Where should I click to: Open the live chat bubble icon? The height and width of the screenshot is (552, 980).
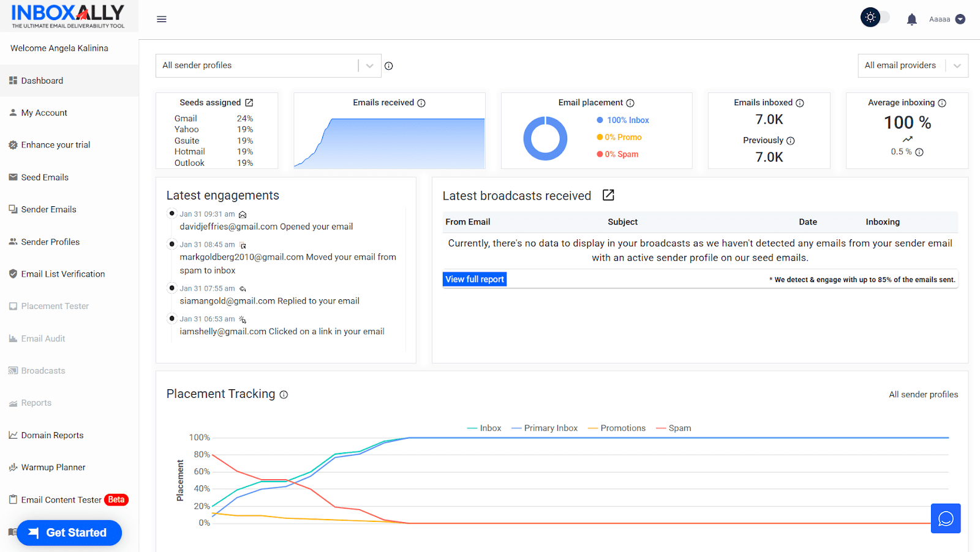tap(946, 518)
